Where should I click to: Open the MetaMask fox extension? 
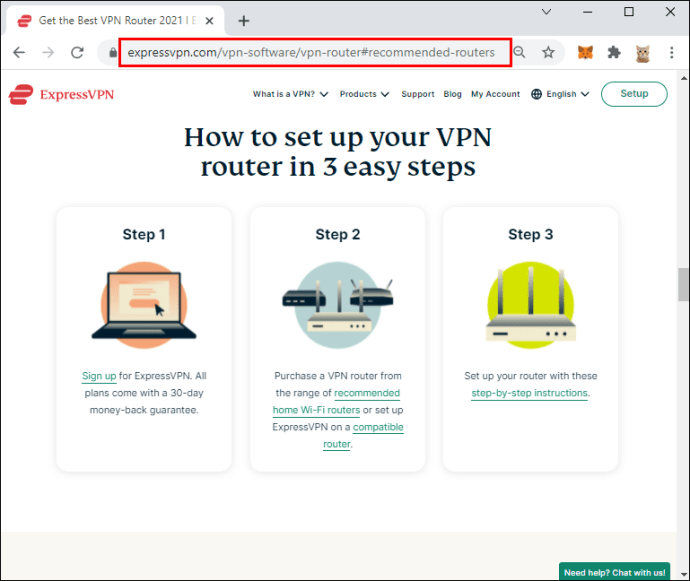[x=585, y=53]
